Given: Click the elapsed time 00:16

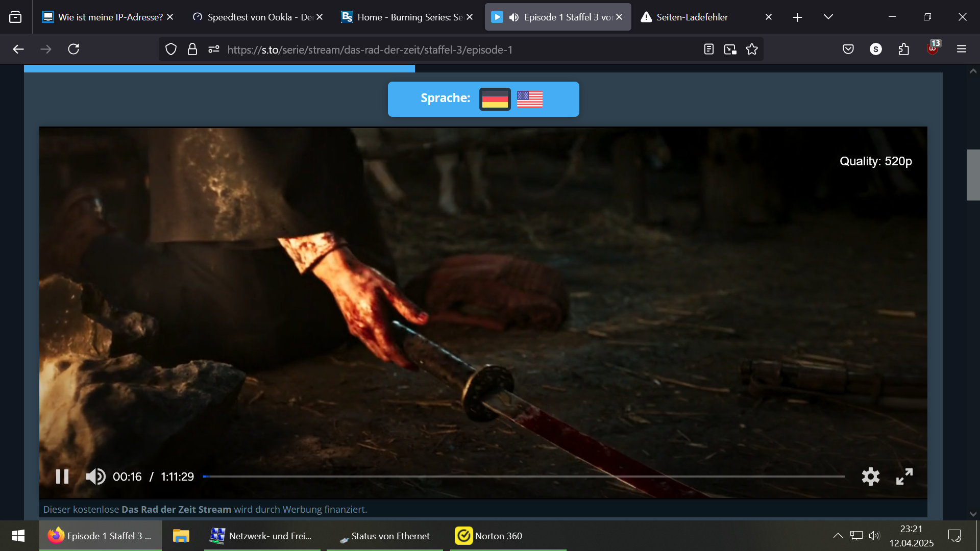Looking at the screenshot, I should tap(127, 477).
